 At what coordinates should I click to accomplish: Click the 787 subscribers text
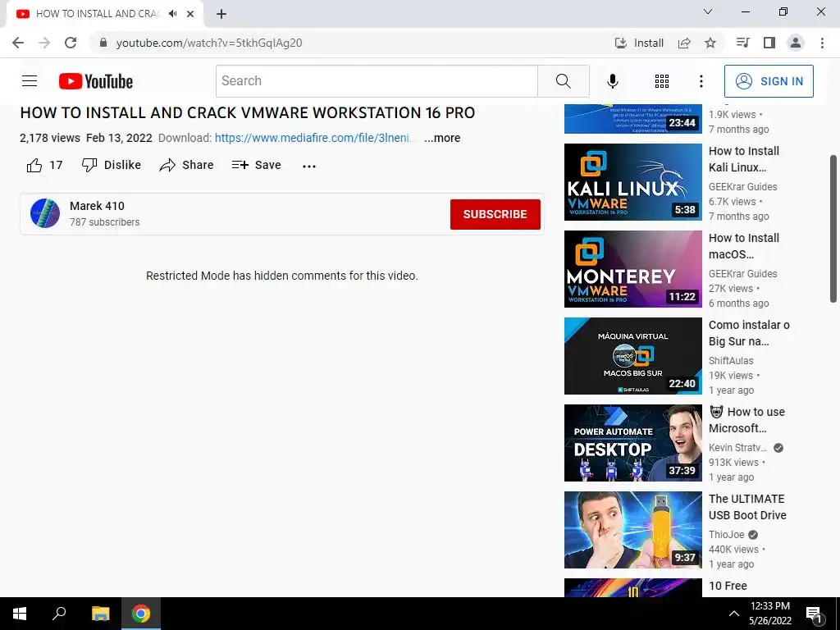(x=104, y=221)
